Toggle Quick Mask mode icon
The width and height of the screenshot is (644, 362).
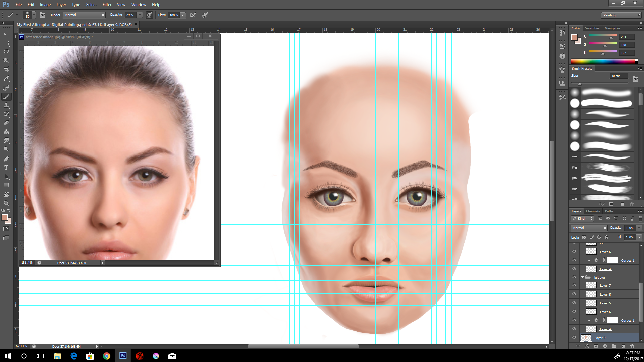pos(6,229)
